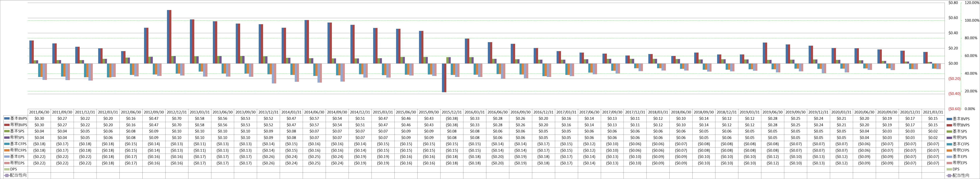The image size is (980, 179).
Task: Click 基本EPS ($0.25) cell under 2014/06/30
Action: (315, 156)
